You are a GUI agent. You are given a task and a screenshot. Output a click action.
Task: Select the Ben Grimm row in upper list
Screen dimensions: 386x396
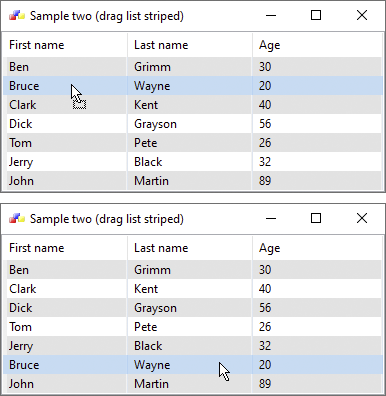193,67
